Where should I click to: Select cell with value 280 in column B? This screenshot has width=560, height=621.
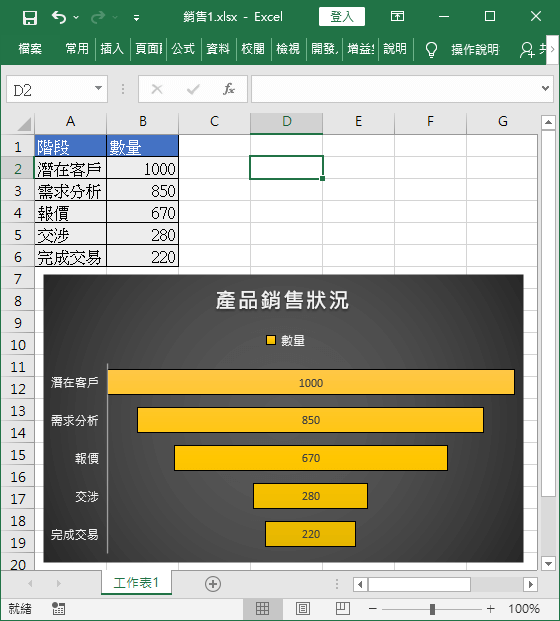pyautogui.click(x=143, y=235)
